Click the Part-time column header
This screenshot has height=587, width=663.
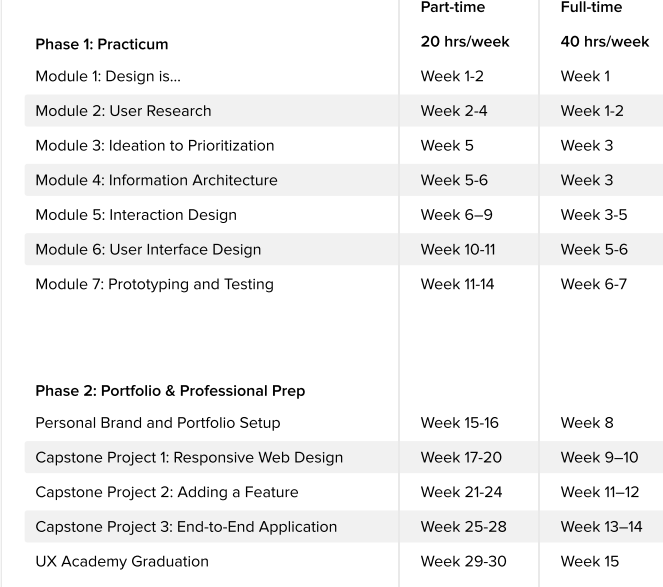452,8
